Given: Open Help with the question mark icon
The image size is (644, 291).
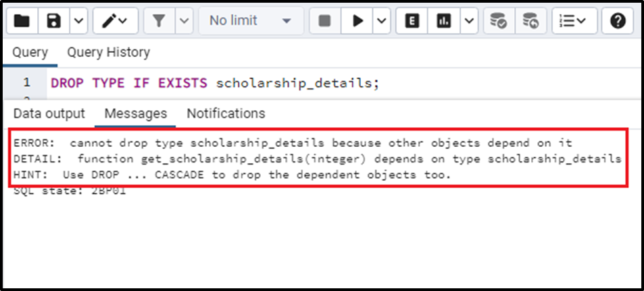Looking at the screenshot, I should tap(618, 21).
